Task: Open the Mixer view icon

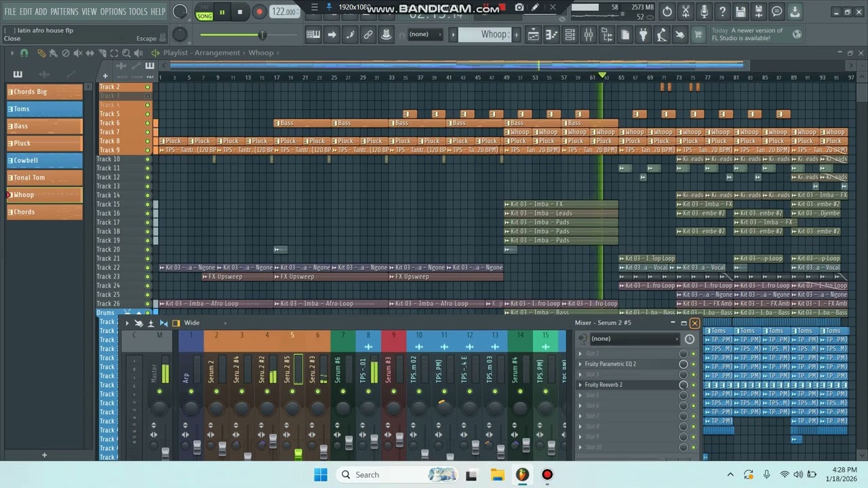Action: pyautogui.click(x=588, y=35)
